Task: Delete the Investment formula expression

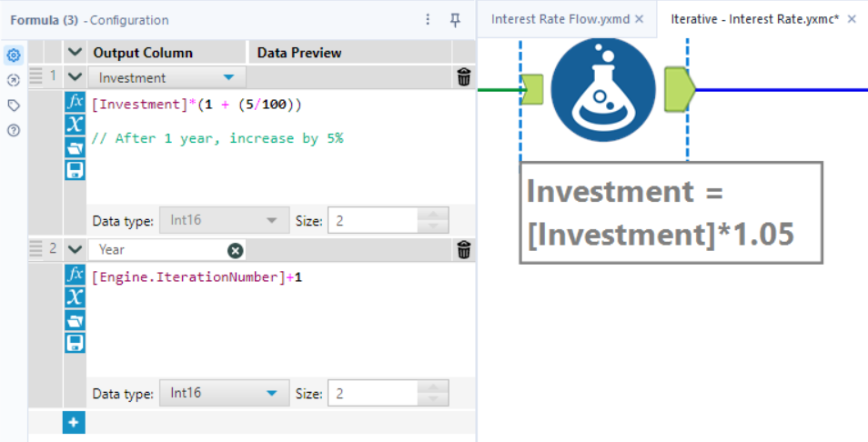Action: click(464, 77)
